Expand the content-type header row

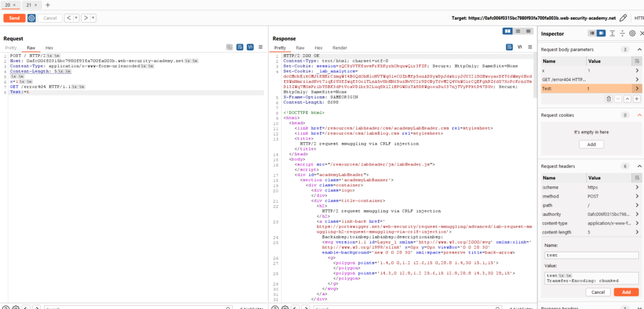click(x=637, y=223)
